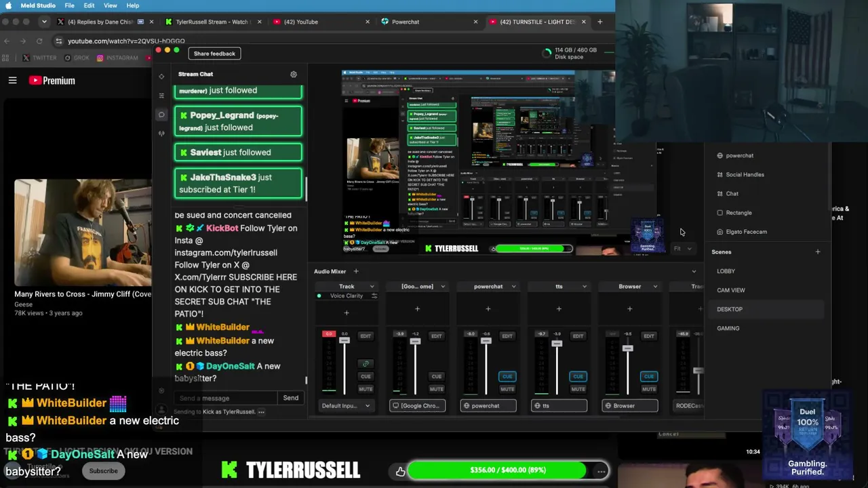Screen dimensions: 868x488
Task: Click the Subscribe button on YouTube
Action: (x=104, y=471)
